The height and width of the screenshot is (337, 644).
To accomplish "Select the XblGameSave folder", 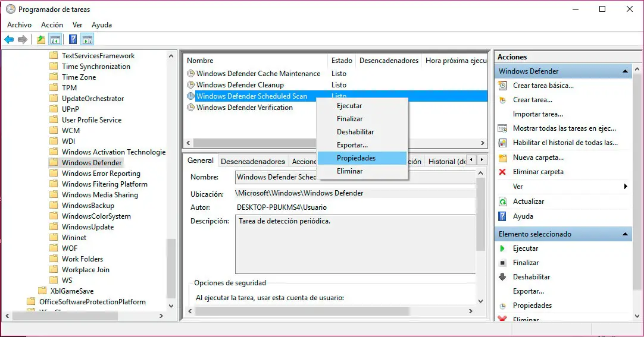I will [72, 291].
